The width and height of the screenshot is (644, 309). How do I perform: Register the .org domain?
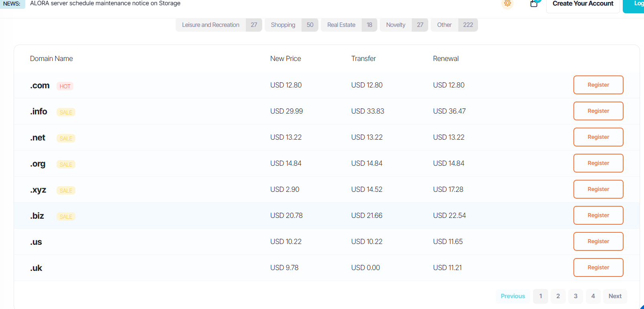pos(598,163)
